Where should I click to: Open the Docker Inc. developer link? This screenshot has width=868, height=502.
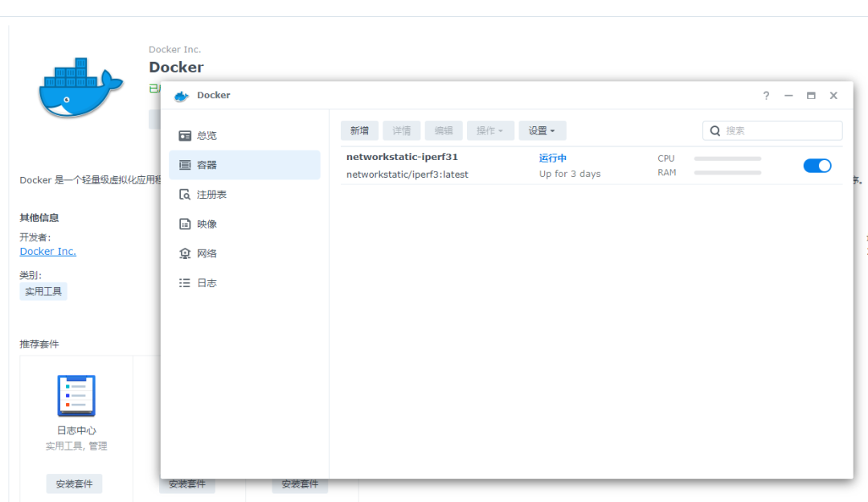click(x=48, y=252)
